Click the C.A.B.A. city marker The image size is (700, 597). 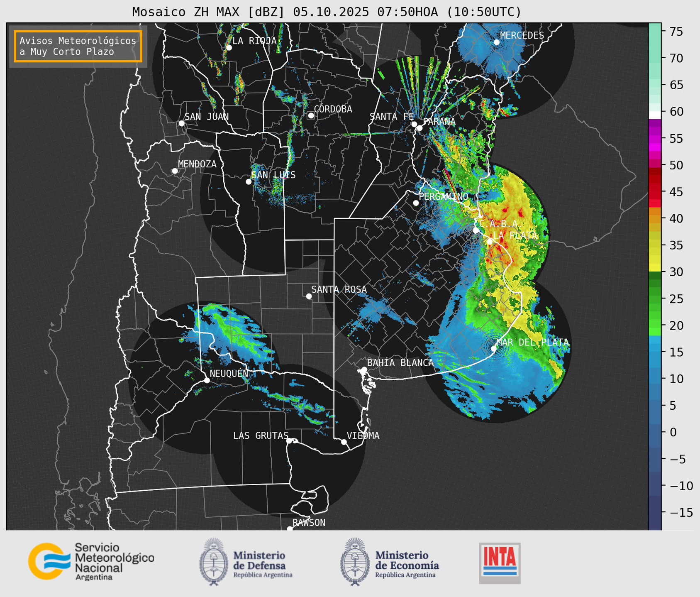(x=476, y=230)
